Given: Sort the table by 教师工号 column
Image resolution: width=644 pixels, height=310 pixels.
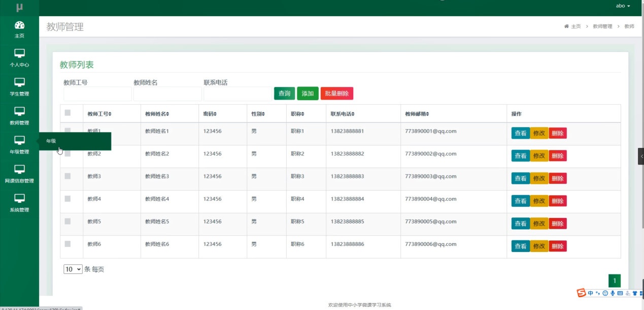Looking at the screenshot, I should point(99,114).
